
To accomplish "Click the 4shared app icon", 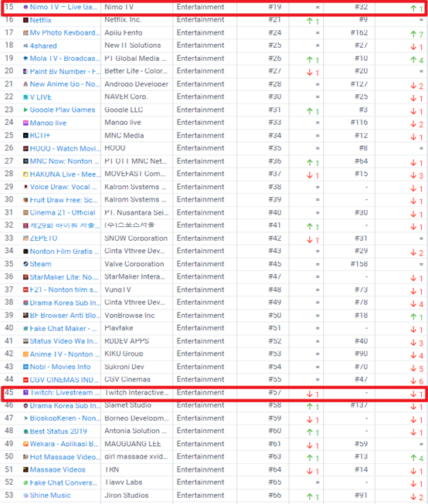I will 25,46.
